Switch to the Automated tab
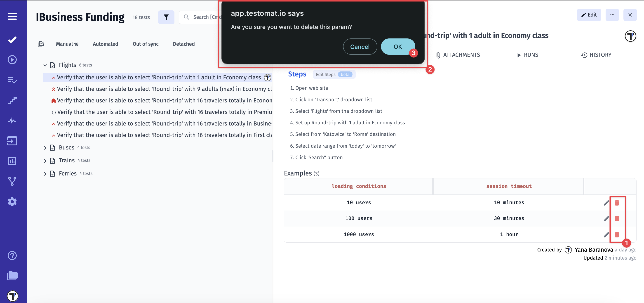 pos(105,44)
